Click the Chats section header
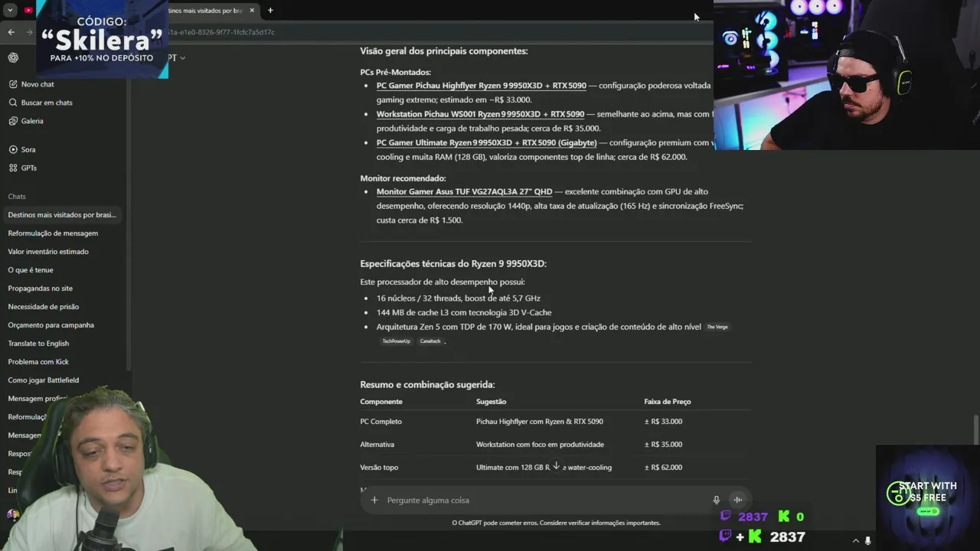The image size is (980, 551). (x=17, y=197)
